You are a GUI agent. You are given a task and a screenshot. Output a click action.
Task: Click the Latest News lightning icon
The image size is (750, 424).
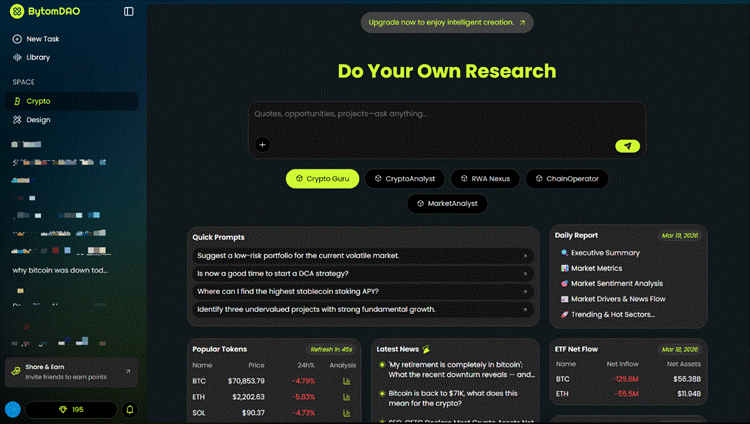click(426, 349)
